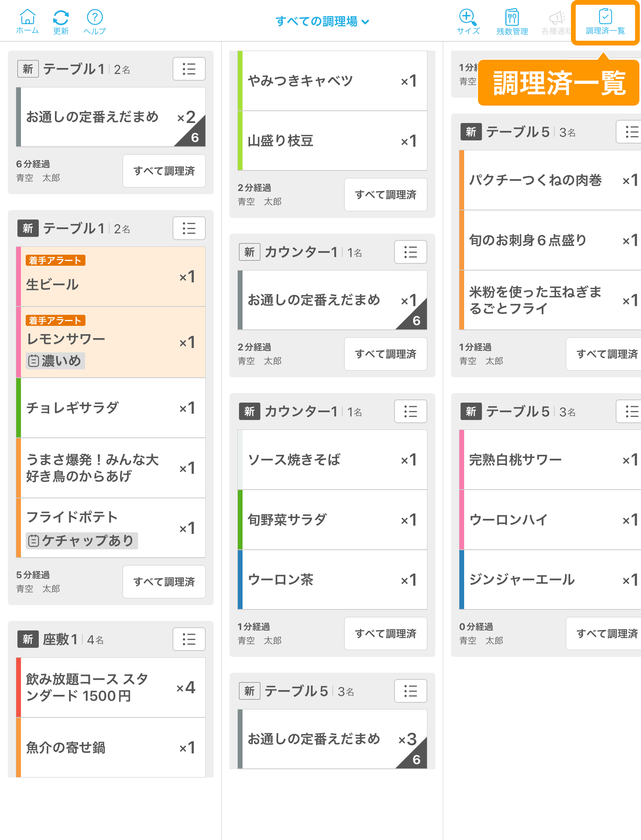Select うまさ爆発！鳥のからあげ item
The height and width of the screenshot is (840, 641).
click(111, 468)
